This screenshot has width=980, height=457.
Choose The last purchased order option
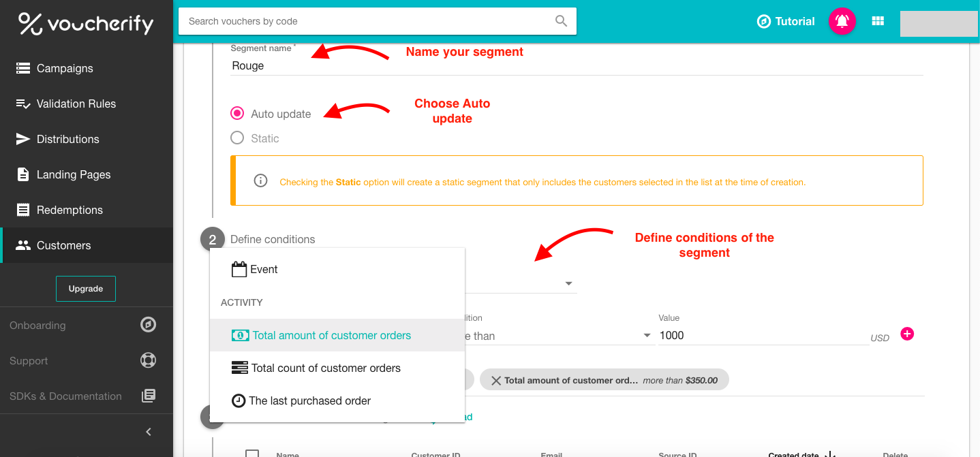[x=309, y=400]
